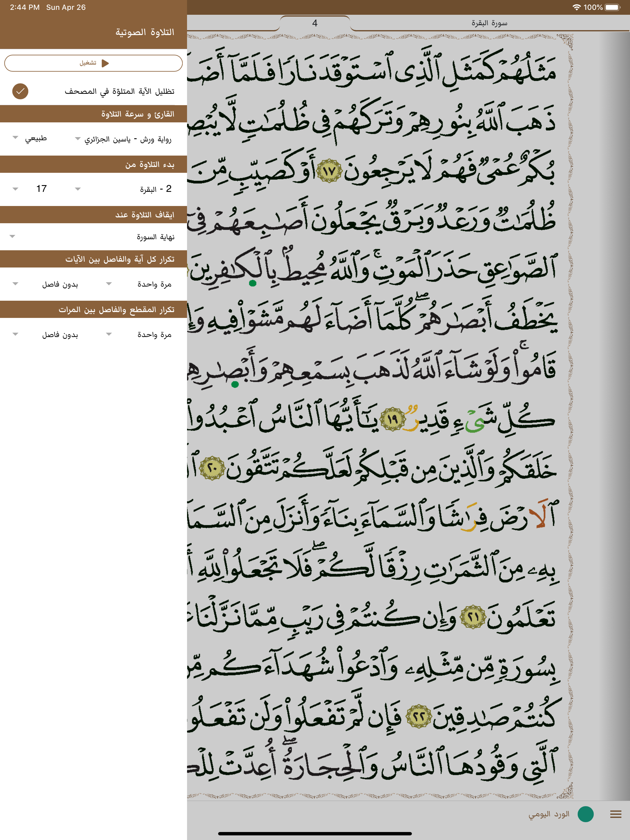Tap سورة البقرة header title
630x840 pixels.
(489, 23)
